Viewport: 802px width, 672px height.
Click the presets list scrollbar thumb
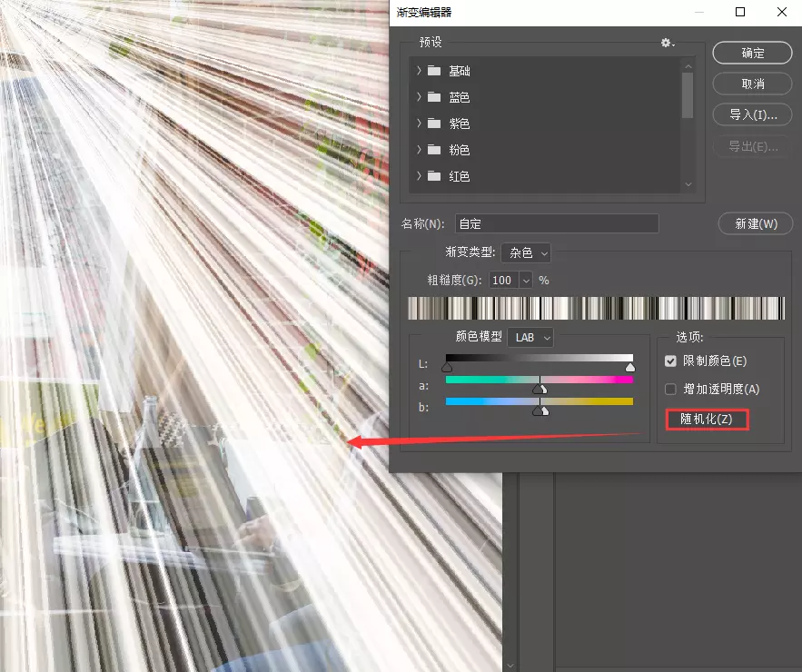[688, 95]
